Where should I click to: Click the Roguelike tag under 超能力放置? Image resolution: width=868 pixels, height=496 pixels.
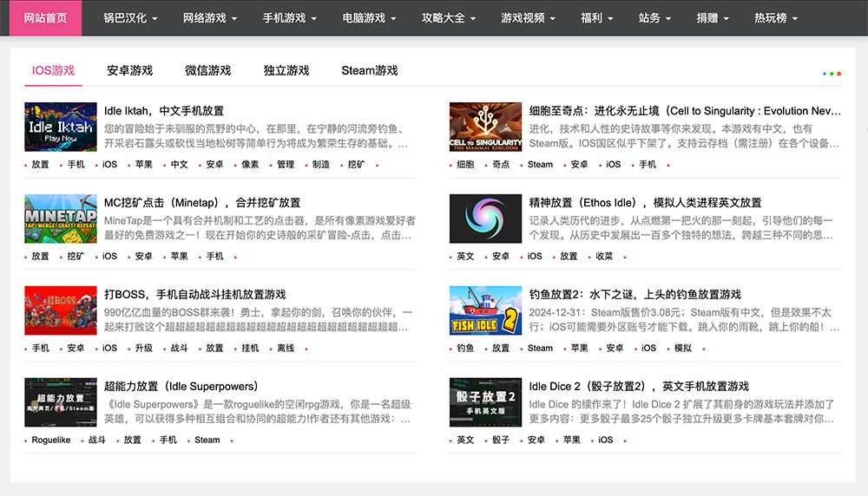pyautogui.click(x=51, y=440)
